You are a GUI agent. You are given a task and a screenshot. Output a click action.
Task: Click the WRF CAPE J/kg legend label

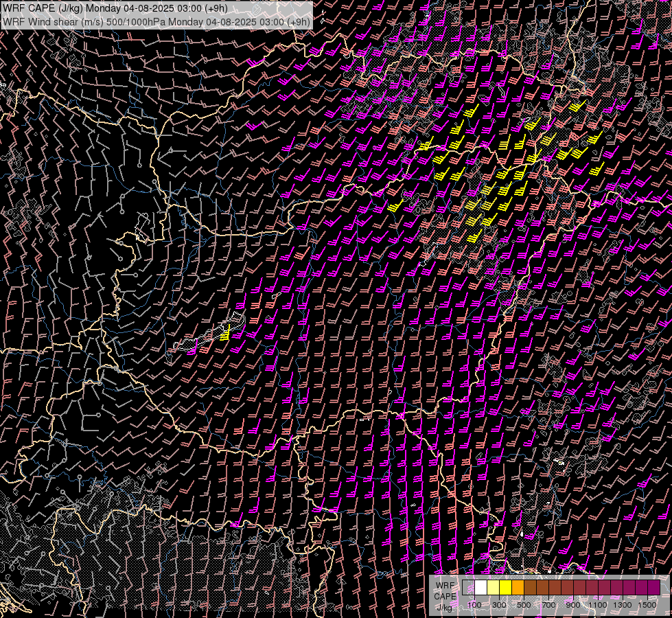click(445, 597)
